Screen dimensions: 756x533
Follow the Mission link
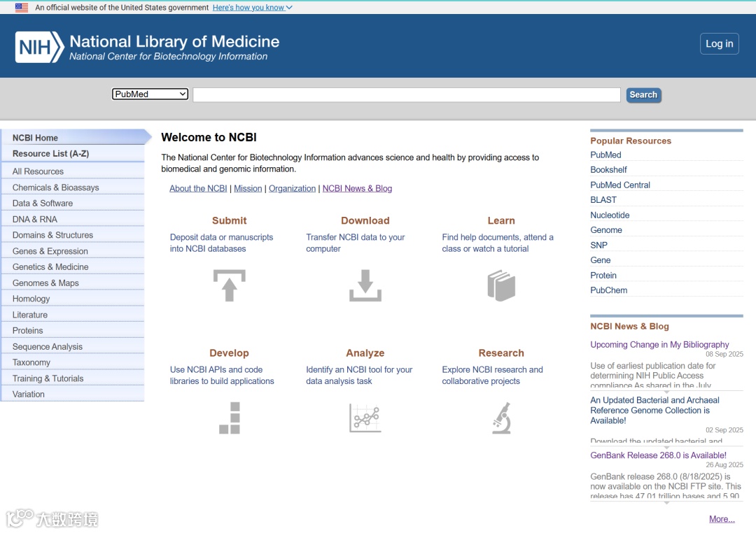pyautogui.click(x=248, y=188)
